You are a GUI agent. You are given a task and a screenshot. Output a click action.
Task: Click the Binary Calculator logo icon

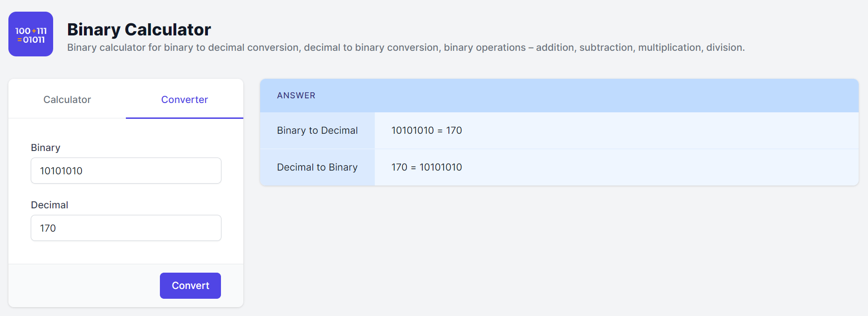[x=31, y=34]
